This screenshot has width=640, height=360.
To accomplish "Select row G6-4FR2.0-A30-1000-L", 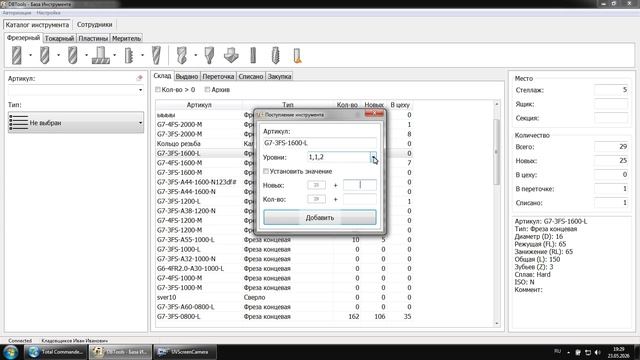I will click(284, 269).
